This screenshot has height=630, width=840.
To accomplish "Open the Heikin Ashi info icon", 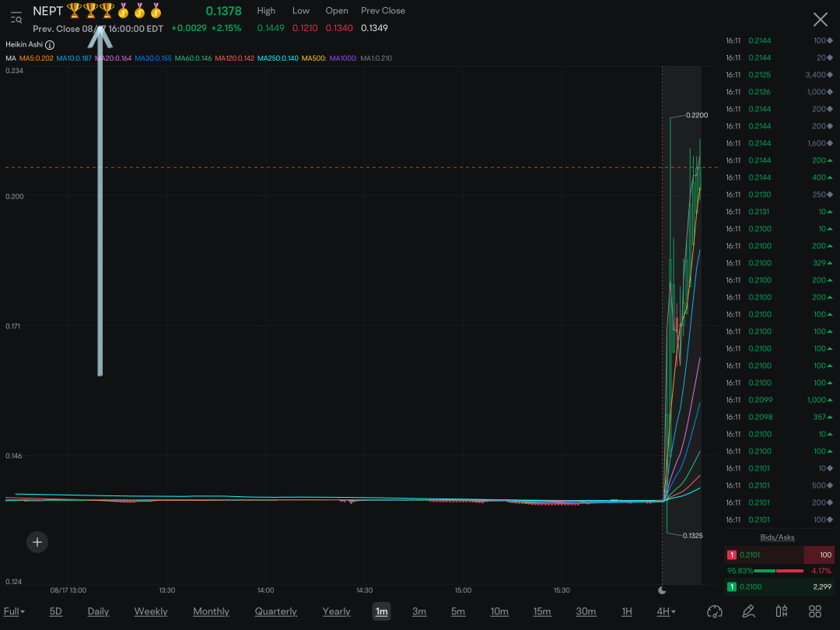I will click(50, 45).
